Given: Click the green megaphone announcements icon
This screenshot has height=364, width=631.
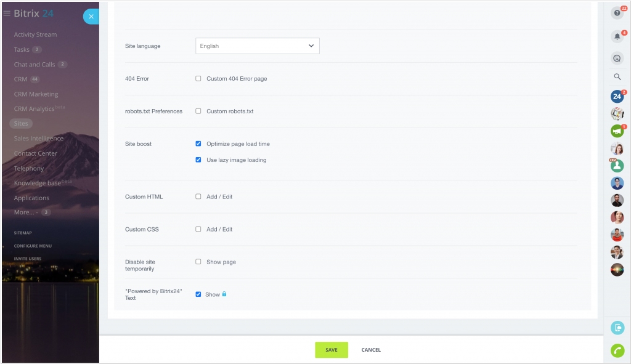Looking at the screenshot, I should click(617, 131).
